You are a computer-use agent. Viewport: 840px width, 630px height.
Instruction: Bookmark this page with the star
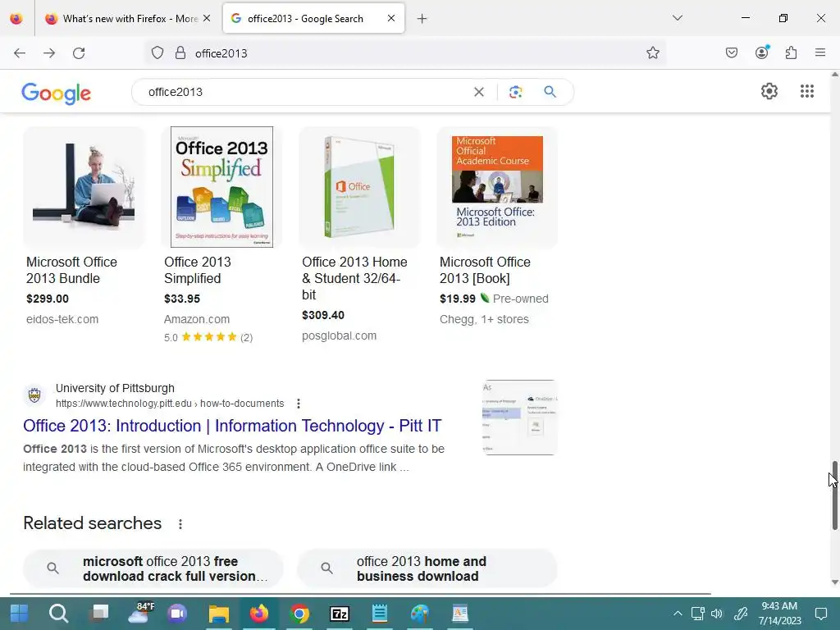[652, 53]
